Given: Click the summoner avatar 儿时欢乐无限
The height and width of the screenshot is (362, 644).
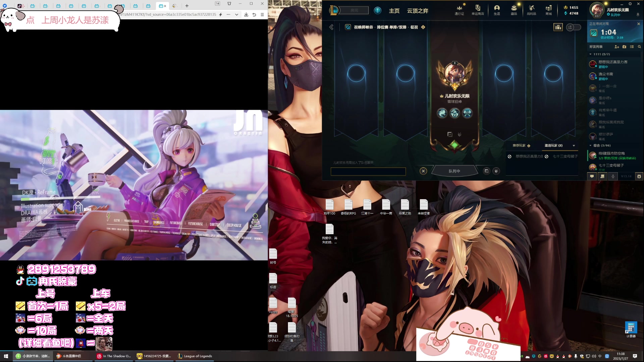Looking at the screenshot, I should click(x=597, y=10).
